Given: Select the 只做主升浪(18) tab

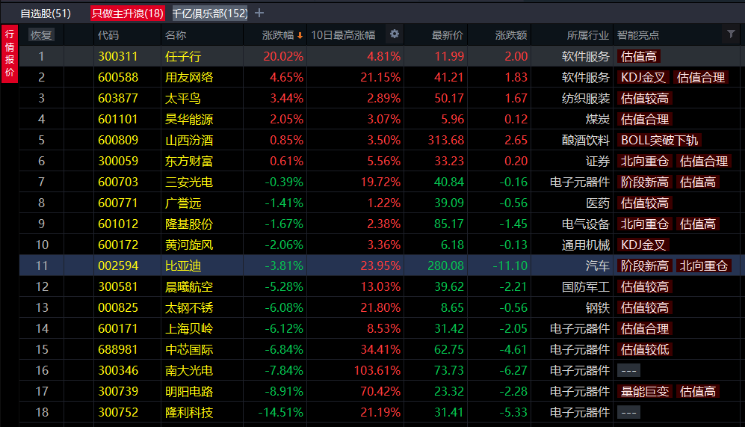Looking at the screenshot, I should pos(128,13).
